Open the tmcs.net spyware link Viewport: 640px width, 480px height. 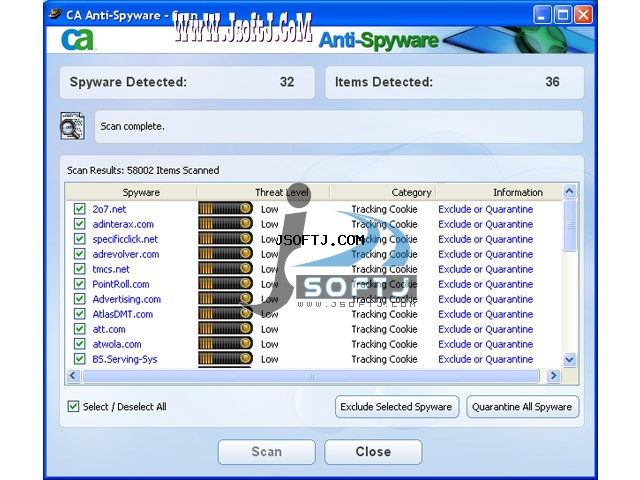(x=111, y=269)
